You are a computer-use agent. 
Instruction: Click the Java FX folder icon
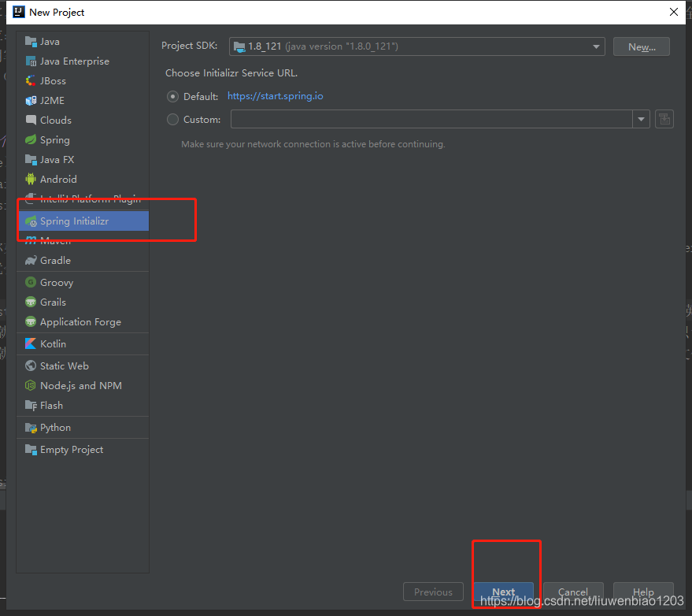(31, 159)
